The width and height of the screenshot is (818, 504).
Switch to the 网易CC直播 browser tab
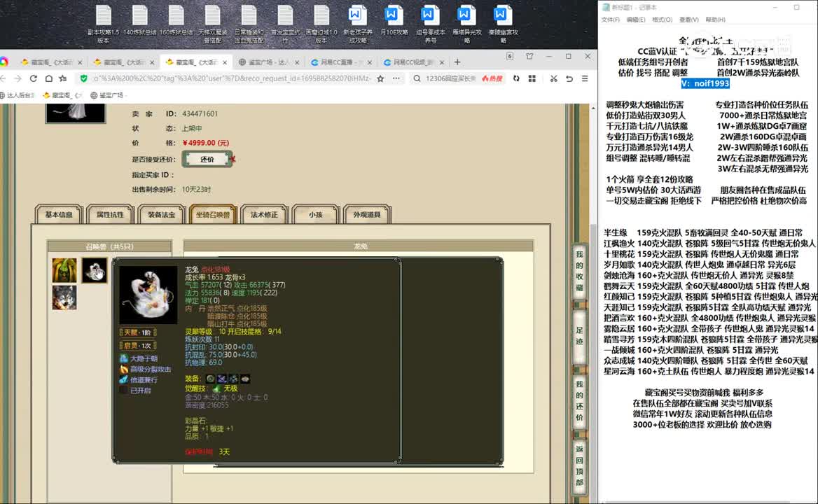[340, 62]
